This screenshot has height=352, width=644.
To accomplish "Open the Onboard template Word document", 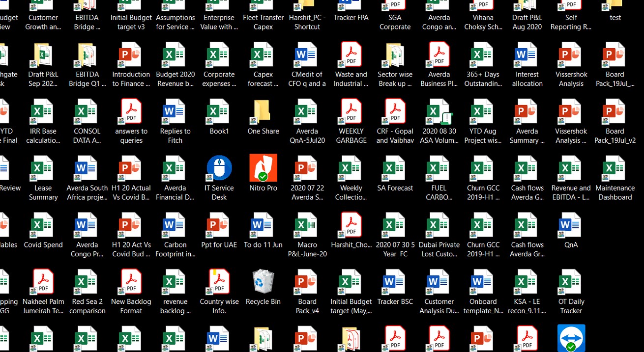I will tap(483, 281).
